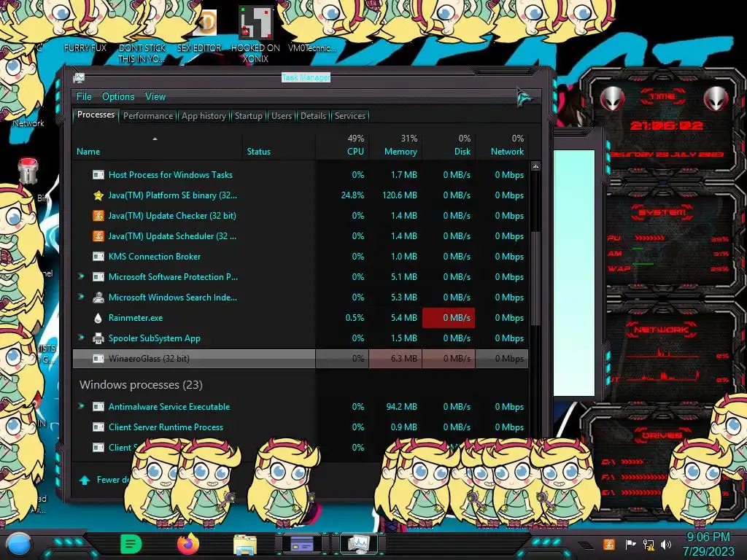This screenshot has height=560, width=747.
Task: Click the purple window app on the taskbar
Action: (x=301, y=544)
